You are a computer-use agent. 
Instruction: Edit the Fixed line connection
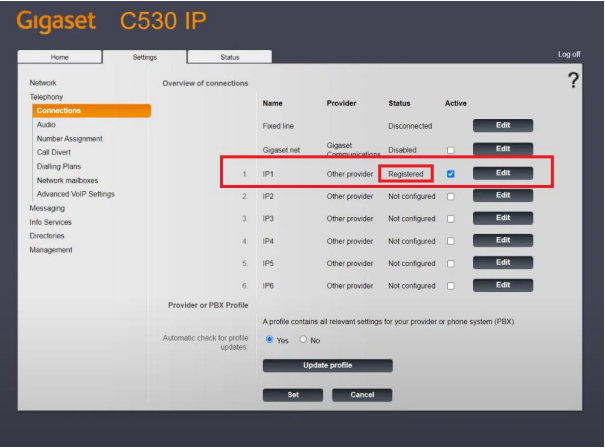(503, 125)
